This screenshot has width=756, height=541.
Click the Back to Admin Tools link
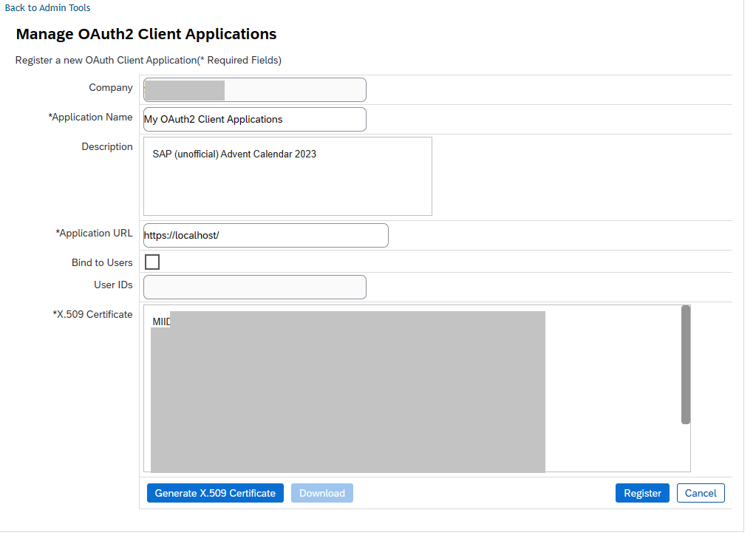[x=48, y=8]
